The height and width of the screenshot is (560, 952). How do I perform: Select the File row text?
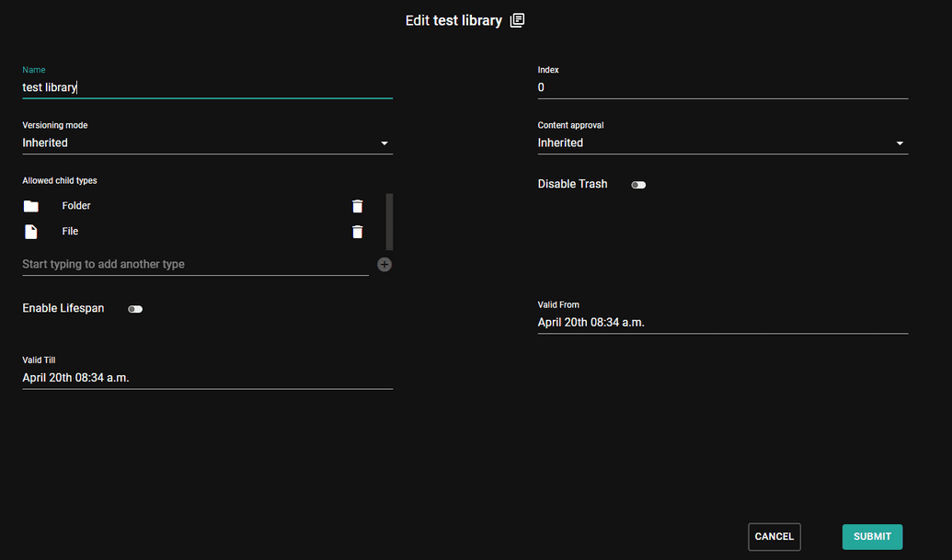coord(70,231)
